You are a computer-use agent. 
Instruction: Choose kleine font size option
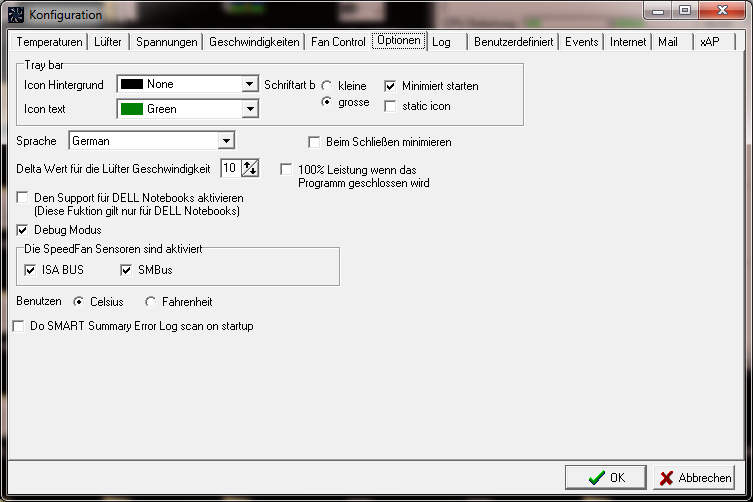[326, 86]
